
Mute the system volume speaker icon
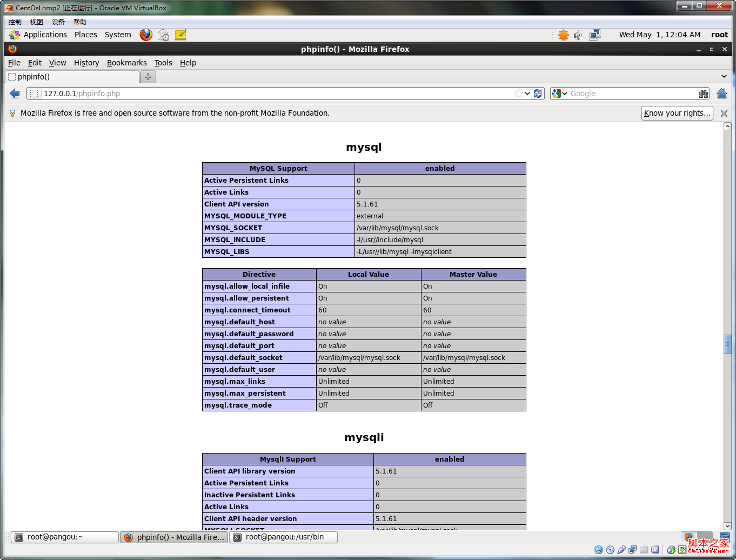[578, 35]
